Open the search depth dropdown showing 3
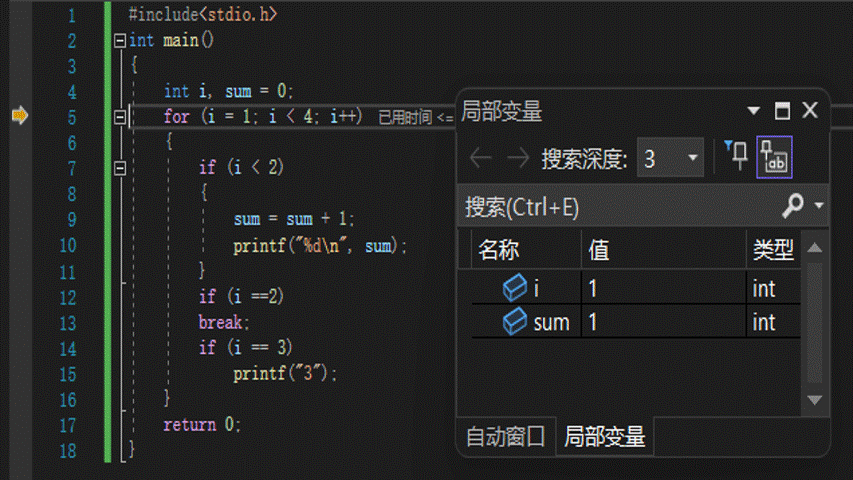The height and width of the screenshot is (480, 853). [x=670, y=158]
